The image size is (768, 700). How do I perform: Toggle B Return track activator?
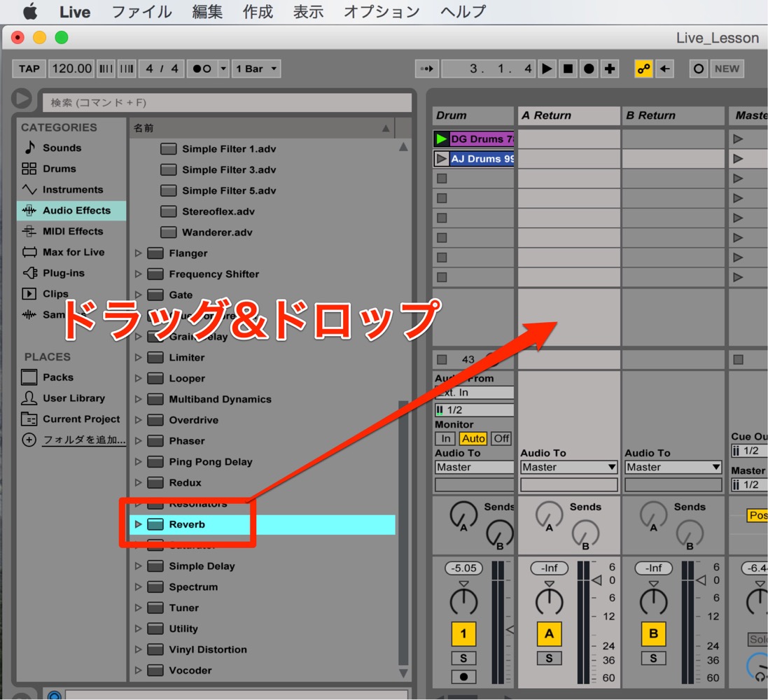click(x=653, y=634)
